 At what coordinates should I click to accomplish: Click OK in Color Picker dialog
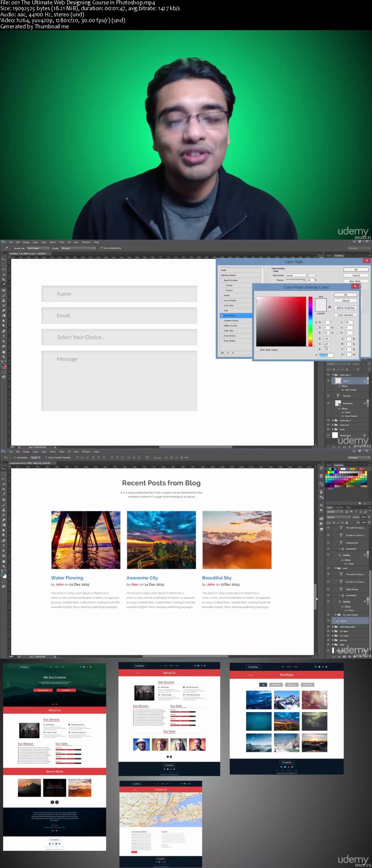tap(345, 295)
